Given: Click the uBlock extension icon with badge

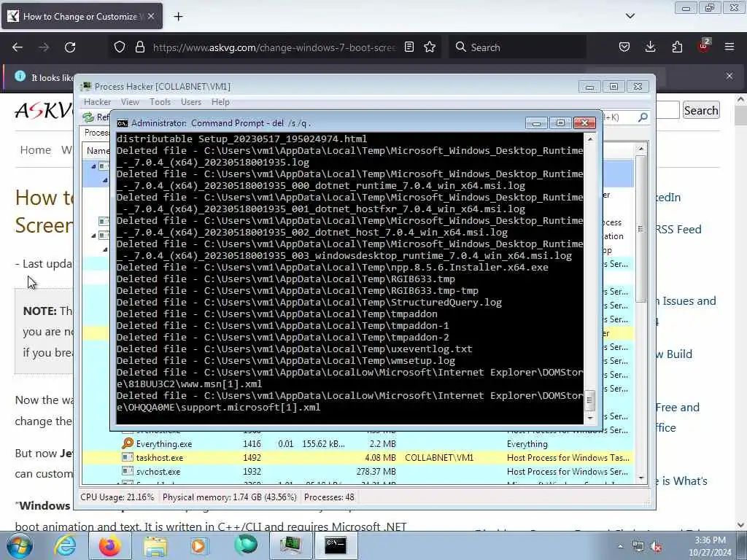Looking at the screenshot, I should point(703,46).
